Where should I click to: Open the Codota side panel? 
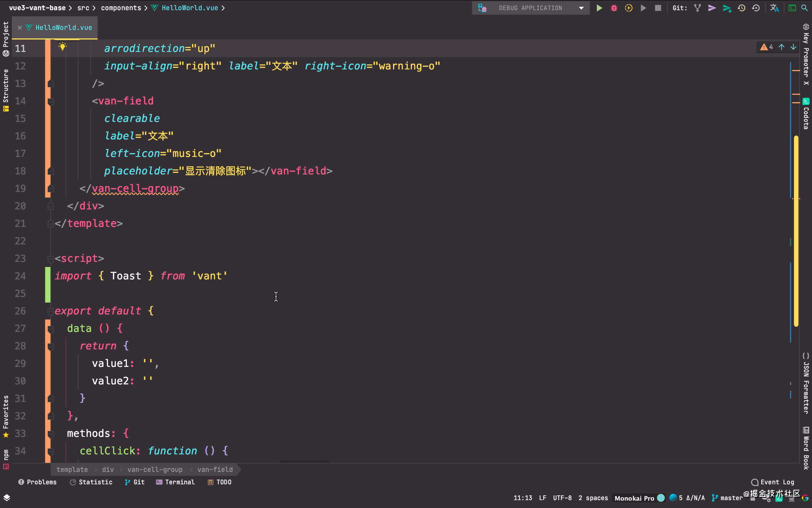click(806, 114)
